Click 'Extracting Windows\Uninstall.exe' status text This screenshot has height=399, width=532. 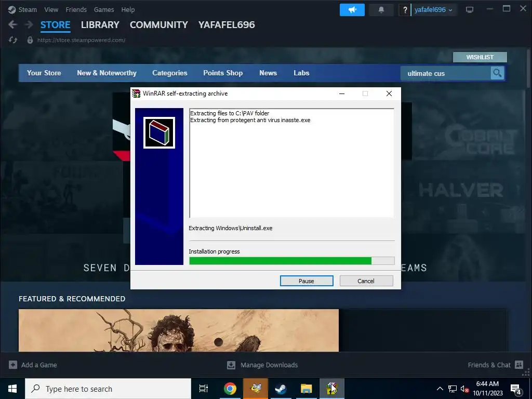click(x=230, y=228)
